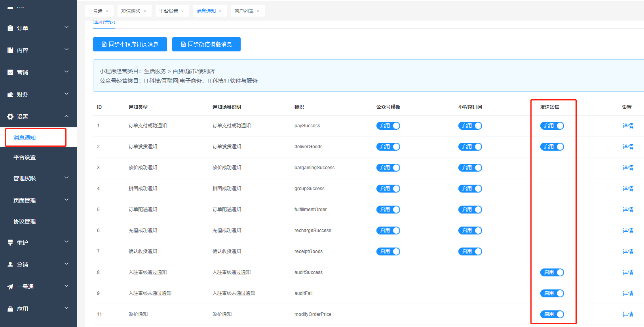Screen dimensions: 644x327
Task: Click the 营销 chart icon in sidebar
Action: [10, 72]
